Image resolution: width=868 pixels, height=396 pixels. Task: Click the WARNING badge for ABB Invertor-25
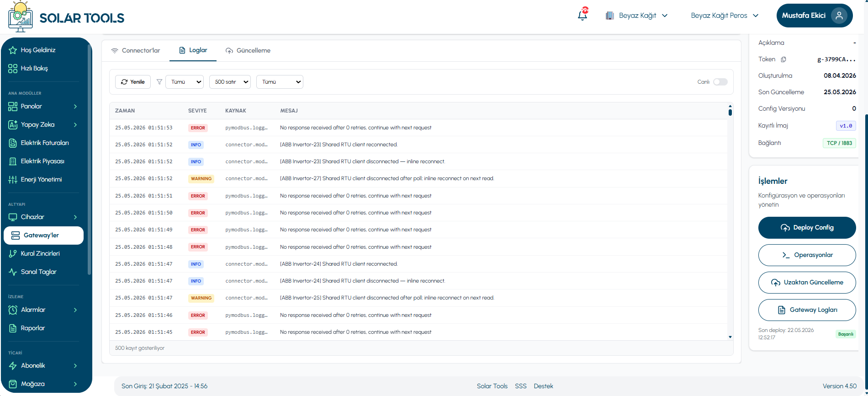(201, 298)
